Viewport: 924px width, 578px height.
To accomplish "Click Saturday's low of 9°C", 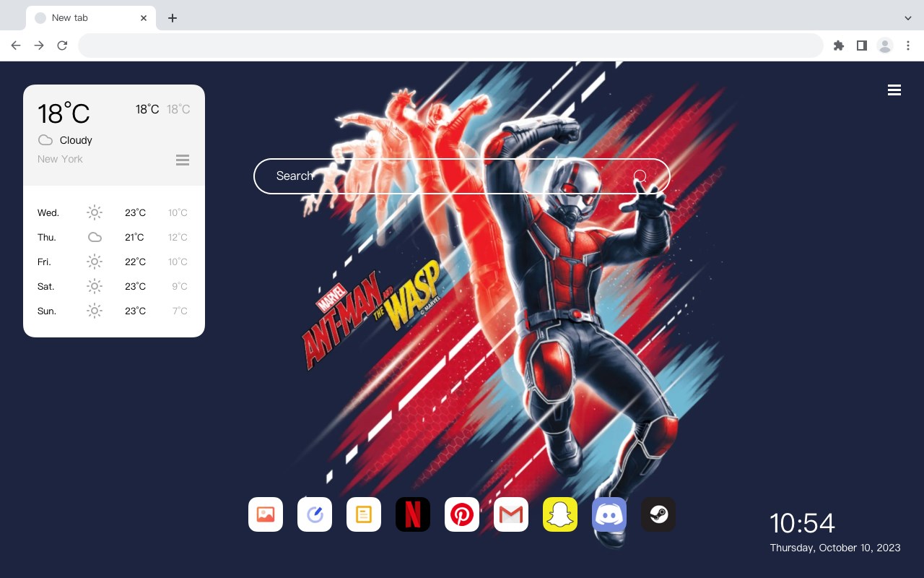I will click(180, 286).
